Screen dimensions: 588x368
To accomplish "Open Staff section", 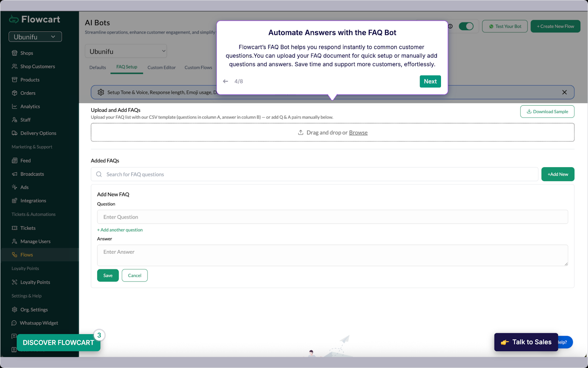I will [x=21, y=120].
